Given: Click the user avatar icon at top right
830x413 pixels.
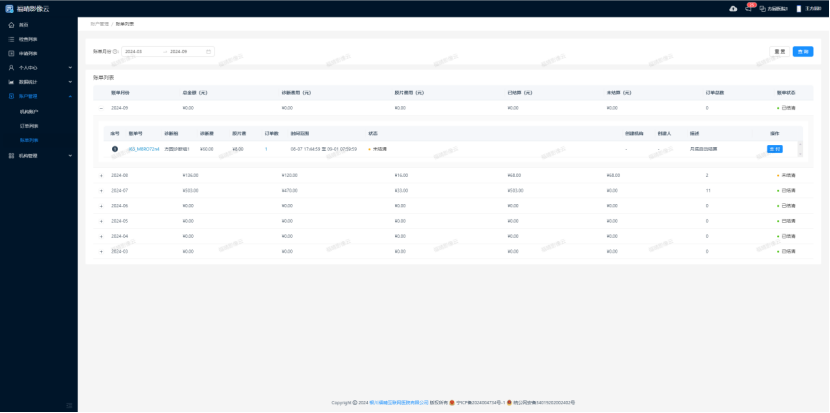Looking at the screenshot, I should (800, 8).
